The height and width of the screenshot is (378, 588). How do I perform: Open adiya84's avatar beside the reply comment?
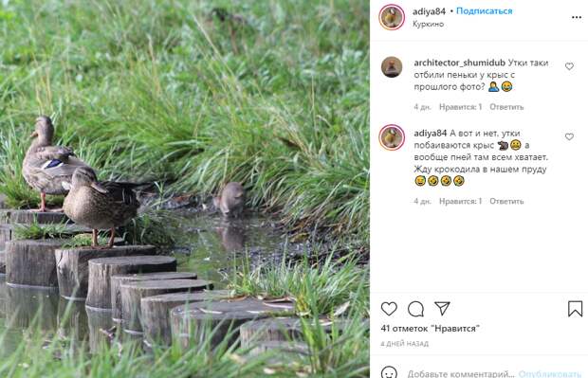coord(392,137)
